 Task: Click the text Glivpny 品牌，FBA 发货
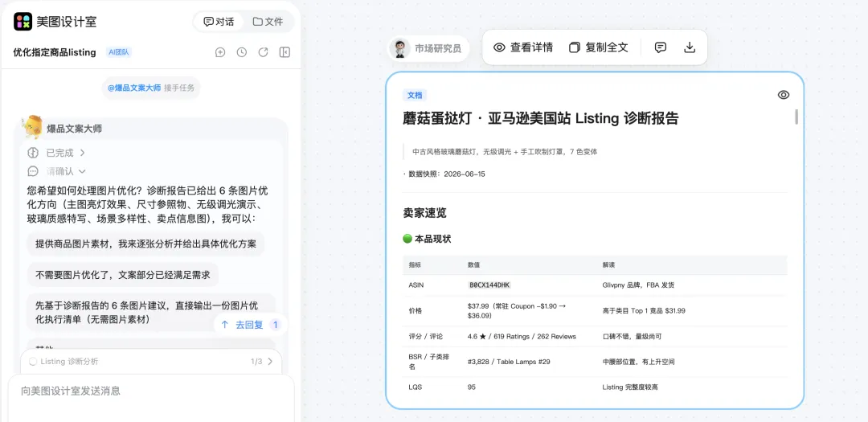tap(638, 285)
